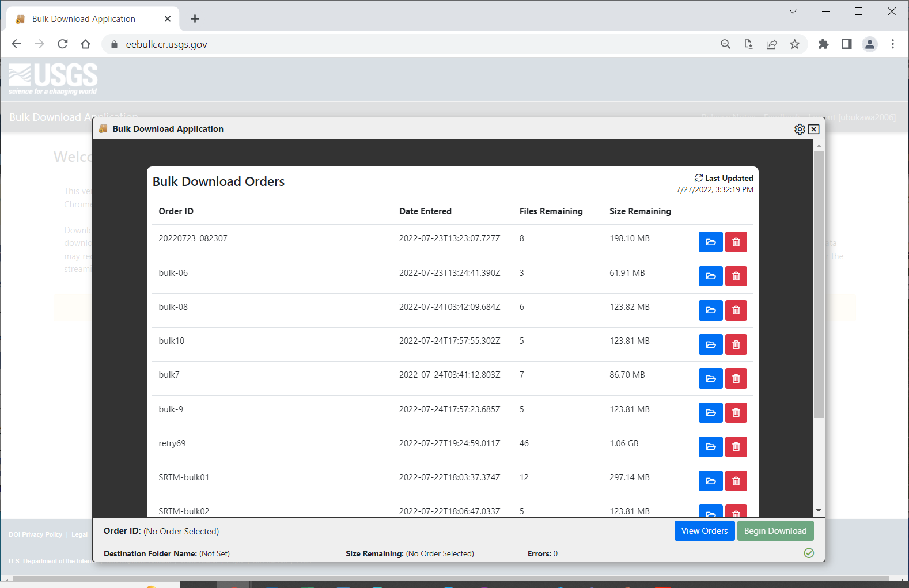
Task: Click the address bar URL
Action: tap(166, 44)
